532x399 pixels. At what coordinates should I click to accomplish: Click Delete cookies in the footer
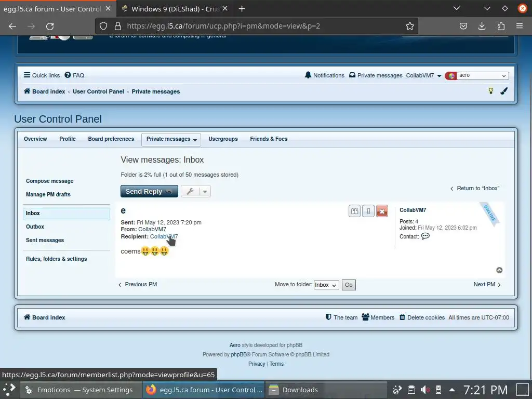[x=422, y=317]
